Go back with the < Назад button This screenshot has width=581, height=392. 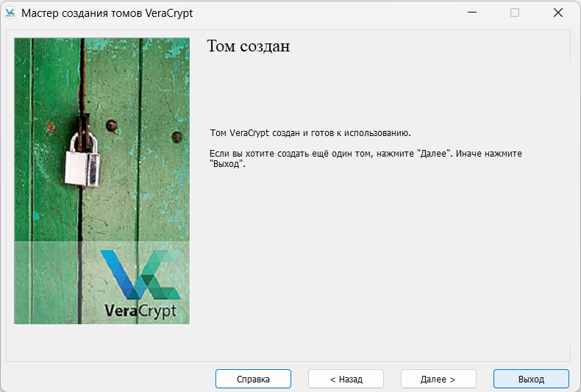(346, 379)
